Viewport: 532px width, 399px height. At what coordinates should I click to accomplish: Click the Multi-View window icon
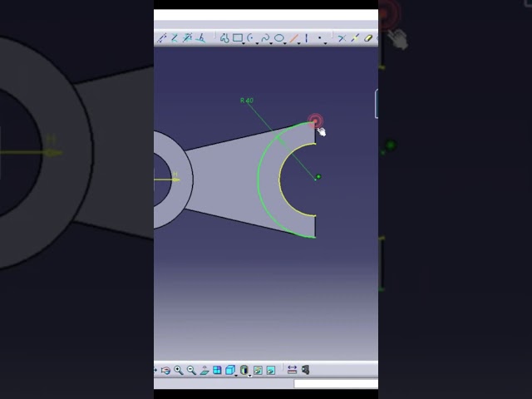click(x=217, y=370)
